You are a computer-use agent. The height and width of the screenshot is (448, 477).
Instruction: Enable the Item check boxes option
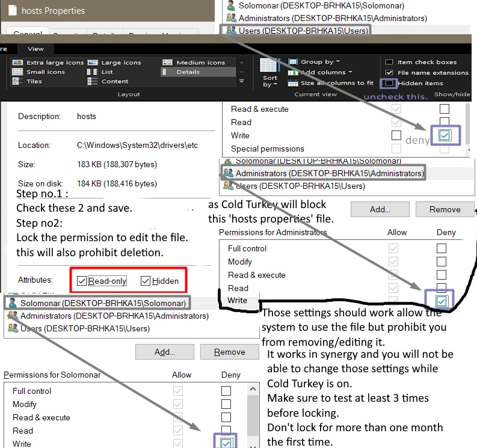coord(389,63)
